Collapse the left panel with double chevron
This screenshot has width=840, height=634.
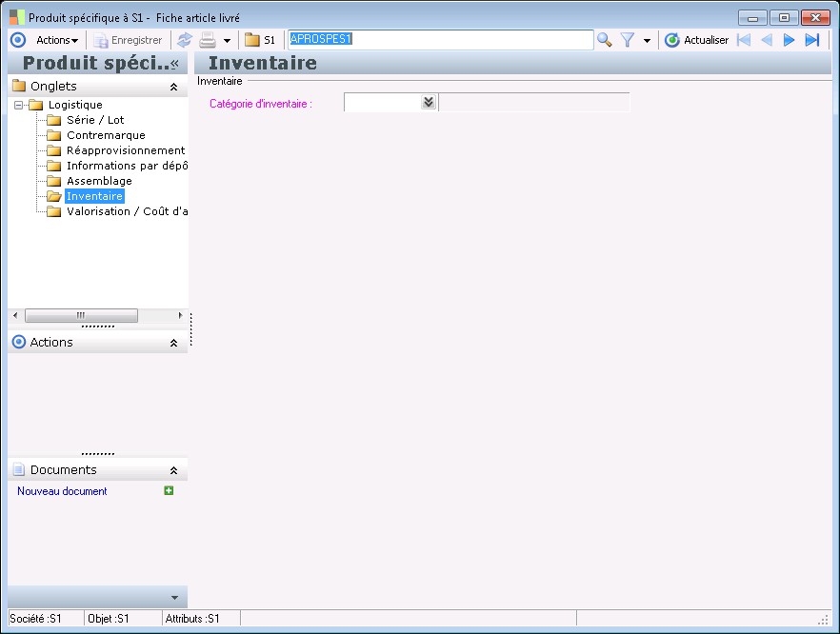click(x=174, y=63)
